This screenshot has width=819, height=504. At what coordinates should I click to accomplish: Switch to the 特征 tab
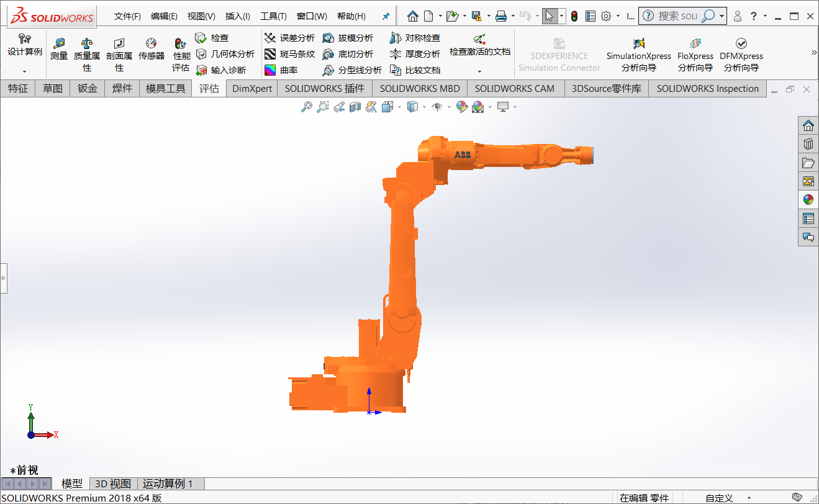click(18, 89)
